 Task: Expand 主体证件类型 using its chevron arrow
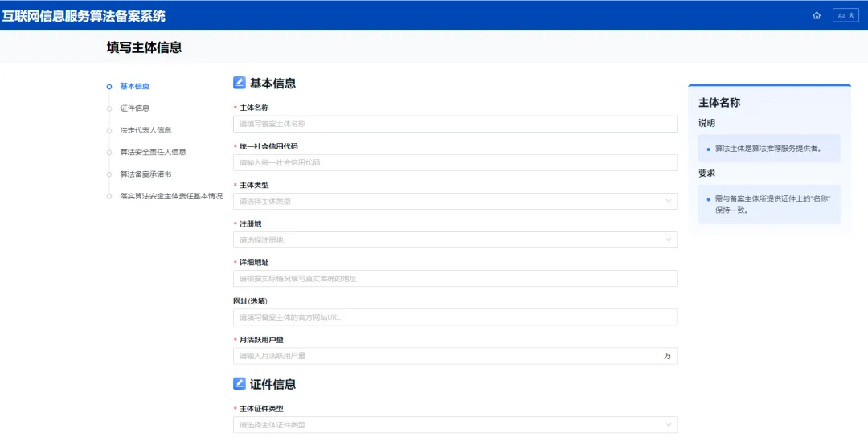click(x=668, y=425)
